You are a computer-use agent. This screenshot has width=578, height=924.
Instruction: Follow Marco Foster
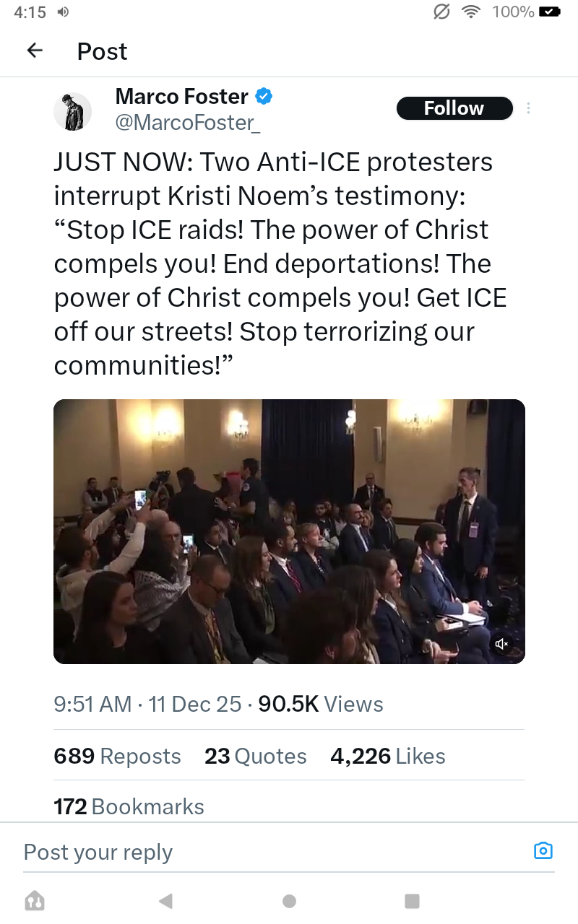(x=454, y=108)
